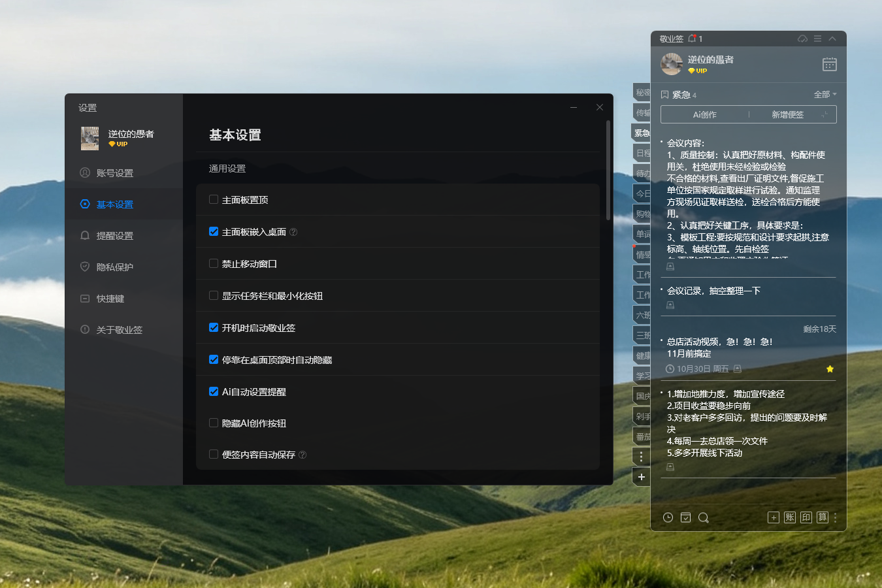Show more category tabs via the sidebar three-dot button
The image size is (882, 588).
[x=642, y=457]
